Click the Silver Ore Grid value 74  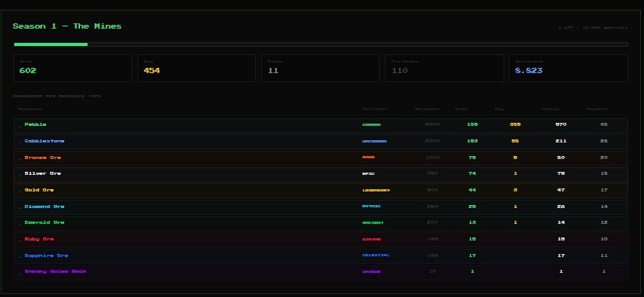click(x=472, y=173)
